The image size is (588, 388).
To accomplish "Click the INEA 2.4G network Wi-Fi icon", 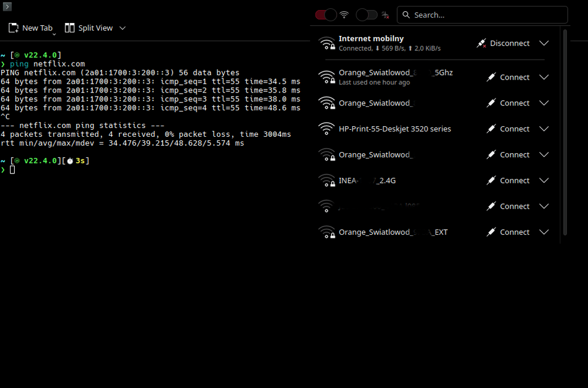I will 326,180.
